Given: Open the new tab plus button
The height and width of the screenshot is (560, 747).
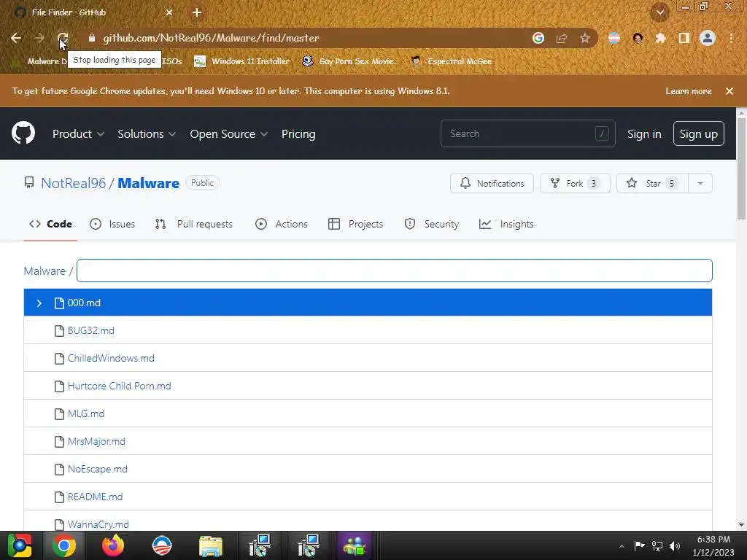Looking at the screenshot, I should pyautogui.click(x=197, y=12).
